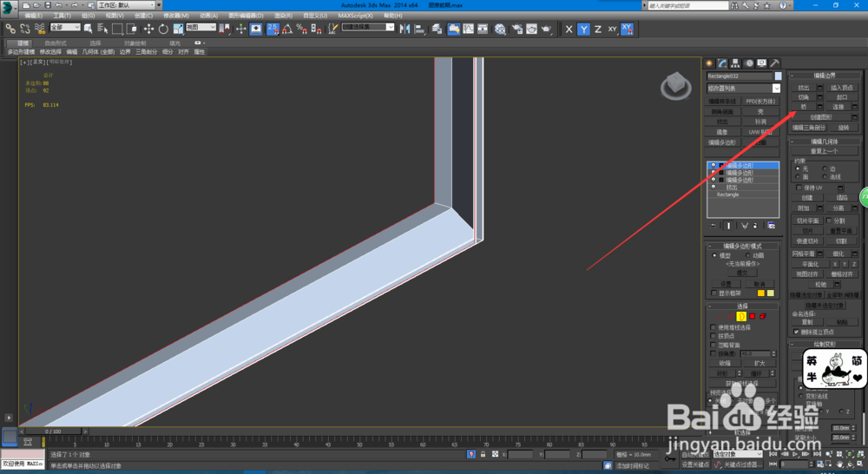The width and height of the screenshot is (868, 474).
Task: Select the Polygon sub-object level icon
Action: click(x=753, y=316)
